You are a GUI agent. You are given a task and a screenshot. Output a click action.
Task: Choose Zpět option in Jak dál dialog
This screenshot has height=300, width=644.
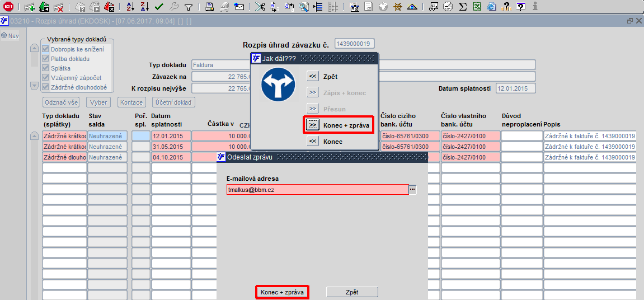(x=313, y=76)
